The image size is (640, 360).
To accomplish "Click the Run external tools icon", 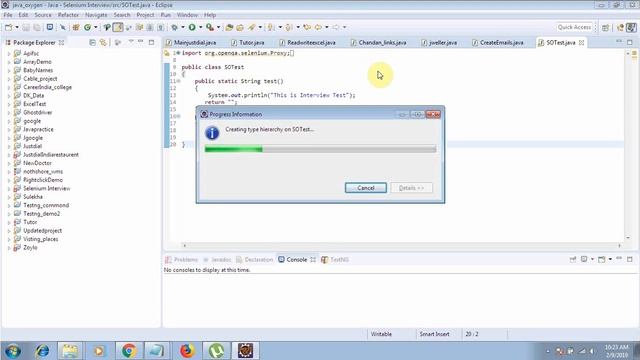I will click(210, 27).
